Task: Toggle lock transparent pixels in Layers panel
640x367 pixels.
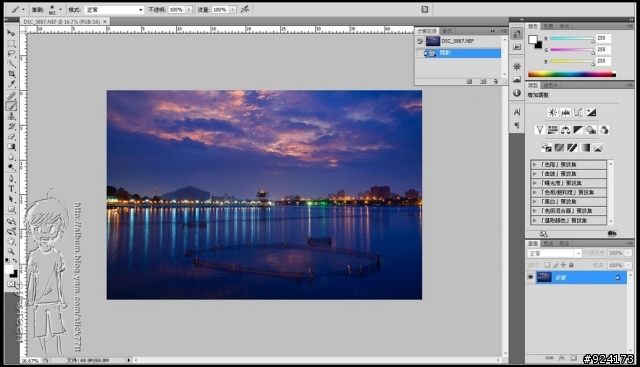Action: (x=547, y=265)
